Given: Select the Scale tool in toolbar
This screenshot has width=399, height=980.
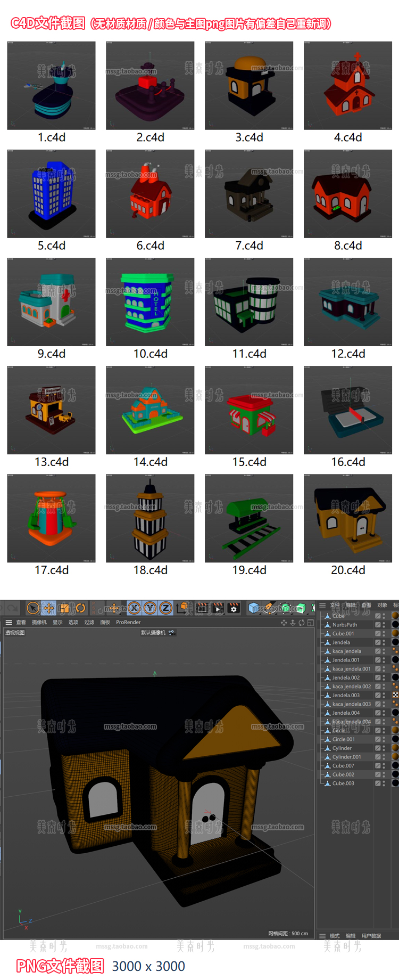Looking at the screenshot, I should coord(64,608).
